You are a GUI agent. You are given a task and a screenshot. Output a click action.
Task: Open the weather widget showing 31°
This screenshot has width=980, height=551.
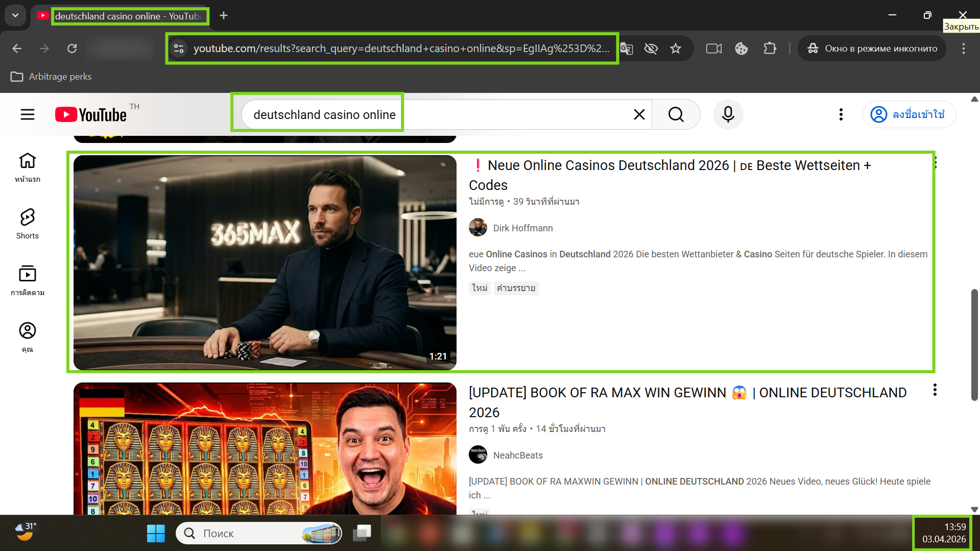pyautogui.click(x=26, y=532)
